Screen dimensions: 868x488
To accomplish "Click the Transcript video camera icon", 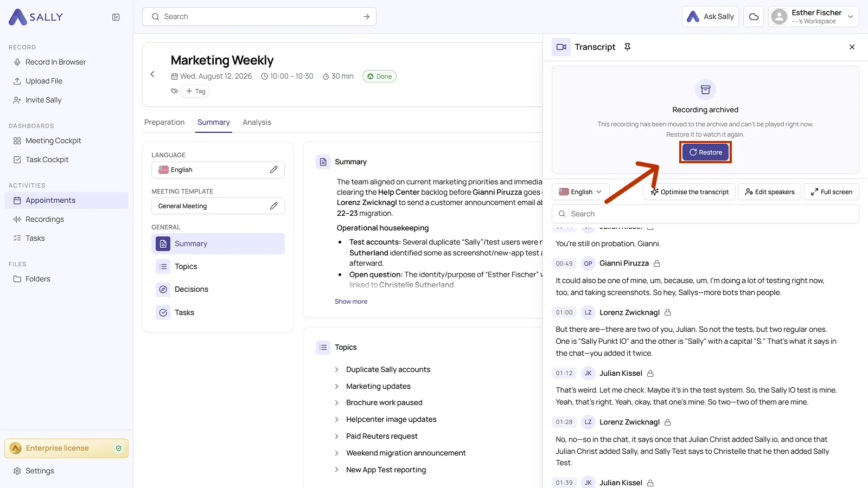I will 561,47.
